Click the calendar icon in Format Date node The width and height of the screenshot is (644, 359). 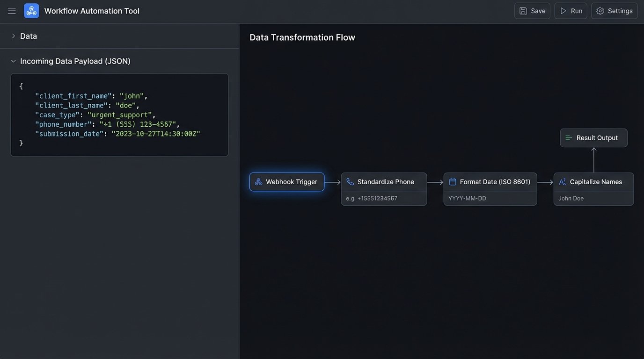click(x=453, y=182)
